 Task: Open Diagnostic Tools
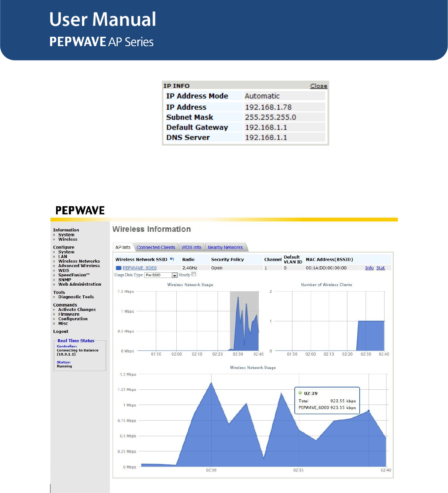click(x=76, y=297)
